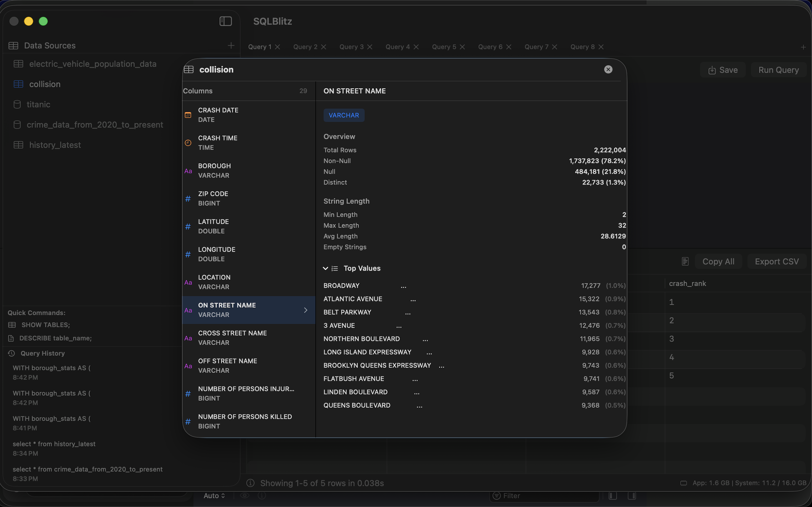Image resolution: width=812 pixels, height=507 pixels.
Task: Toggle the eye visibility icon near Auto
Action: pos(245,496)
